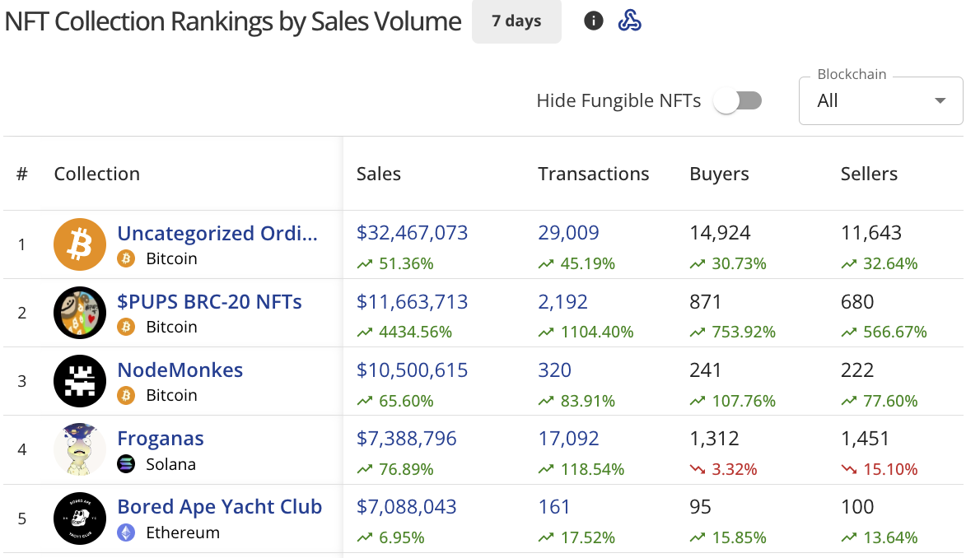Open the $PUPS BRC-20 NFTs collection link
The image size is (980, 558).
tap(209, 302)
